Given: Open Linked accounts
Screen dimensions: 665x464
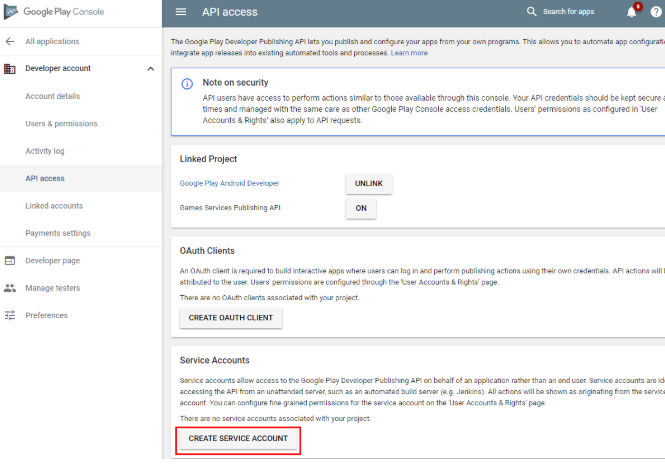Looking at the screenshot, I should pos(54,206).
